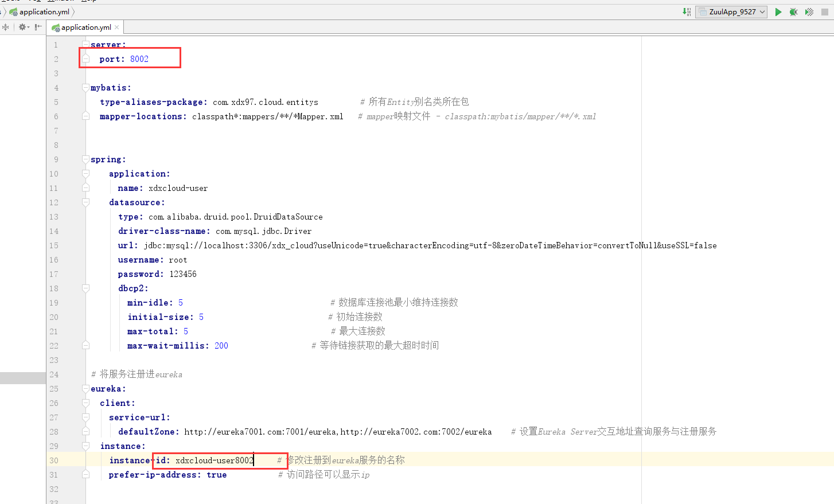Click the max-total key
This screenshot has width=834, height=504.
click(153, 331)
